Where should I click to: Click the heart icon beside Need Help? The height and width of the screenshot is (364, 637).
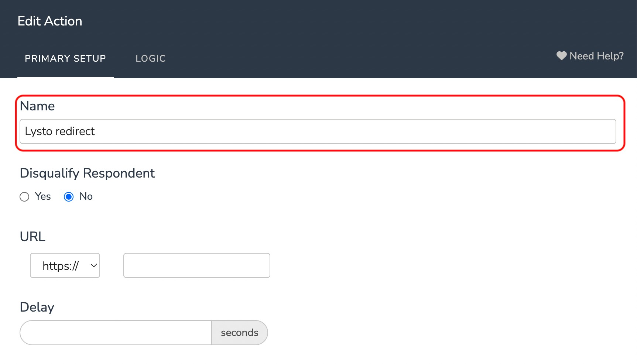coord(561,56)
